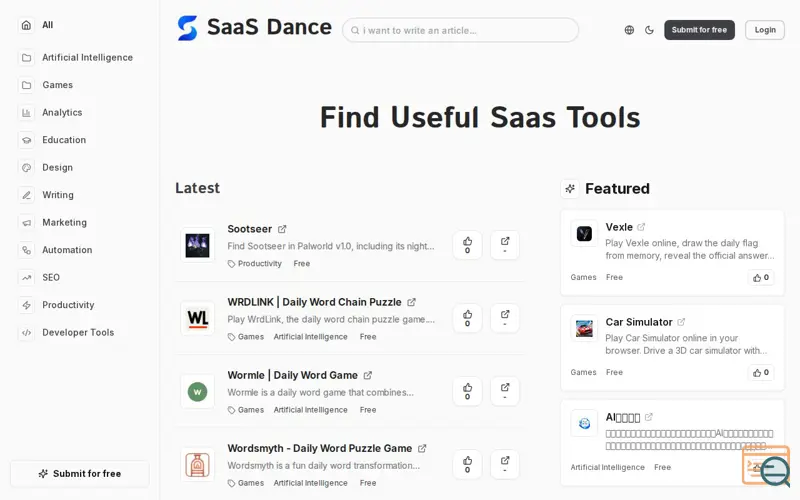Open Wordsmyth visit-site button on right
This screenshot has width=800, height=500.
(x=505, y=464)
